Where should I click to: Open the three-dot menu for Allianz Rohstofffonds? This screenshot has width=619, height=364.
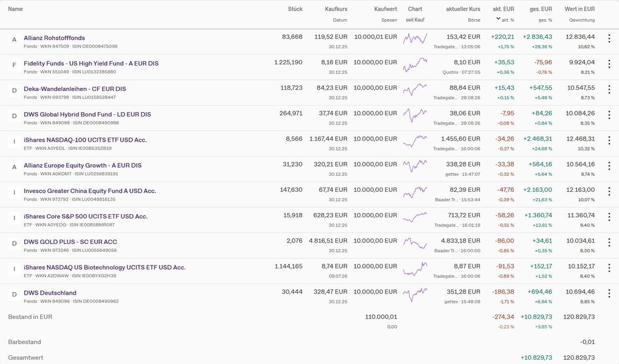(x=609, y=38)
